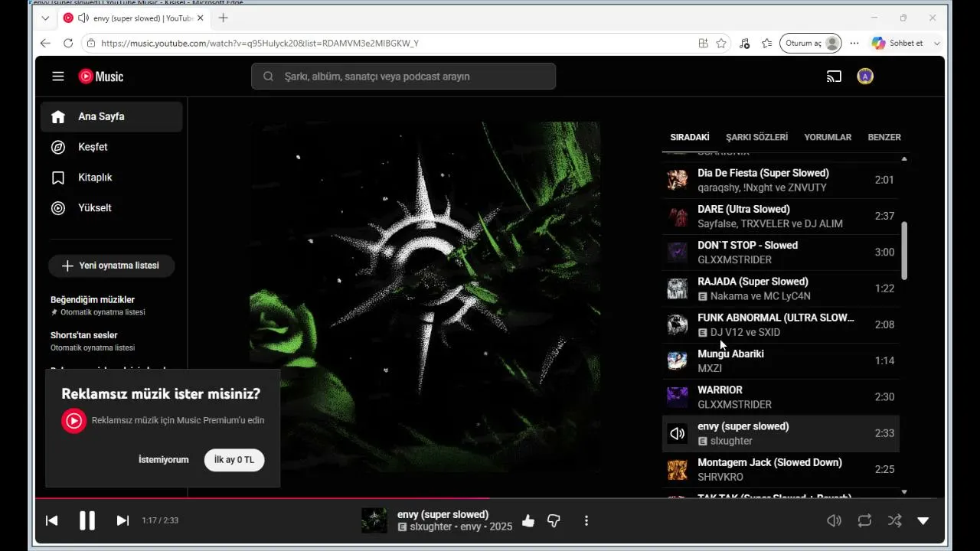Open the account avatar menu
The height and width of the screenshot is (551, 980).
tap(865, 77)
